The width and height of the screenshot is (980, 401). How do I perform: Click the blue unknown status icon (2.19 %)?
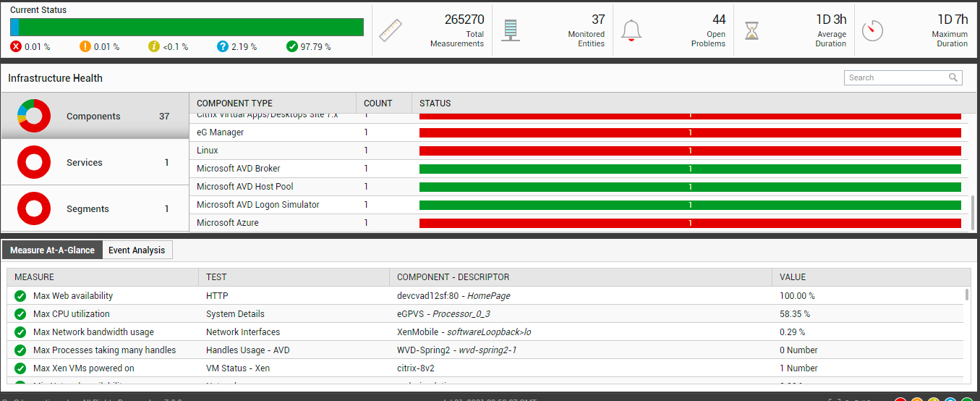(x=223, y=46)
